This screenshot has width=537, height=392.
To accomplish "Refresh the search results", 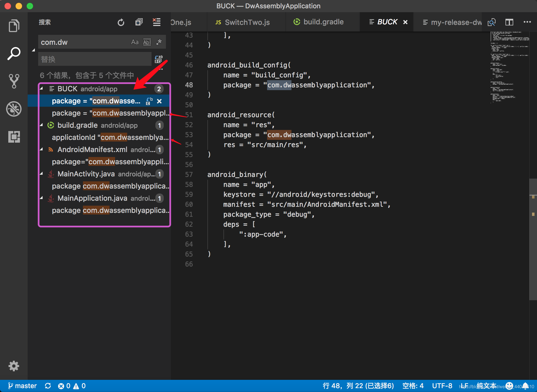I will [121, 22].
